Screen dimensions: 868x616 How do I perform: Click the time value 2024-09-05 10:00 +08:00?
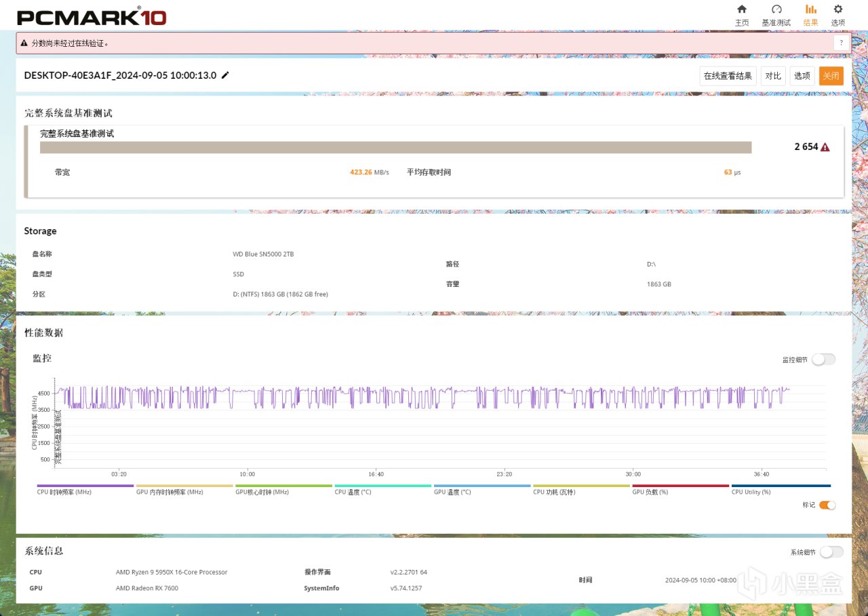(x=701, y=581)
